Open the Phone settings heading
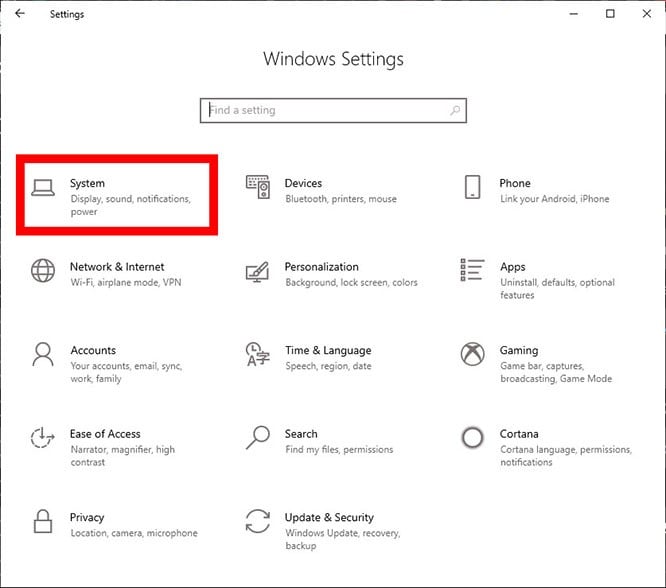Image resolution: width=666 pixels, height=588 pixels. coord(515,183)
